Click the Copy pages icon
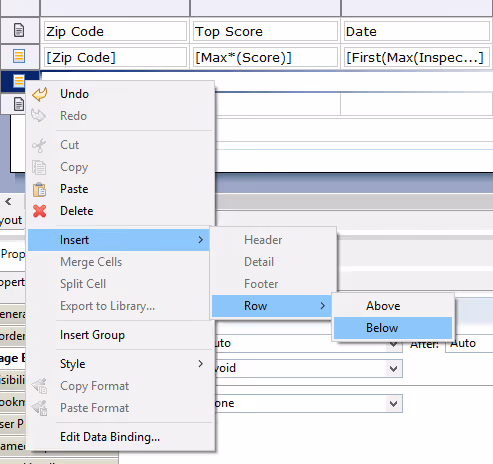The width and height of the screenshot is (493, 464). point(39,167)
